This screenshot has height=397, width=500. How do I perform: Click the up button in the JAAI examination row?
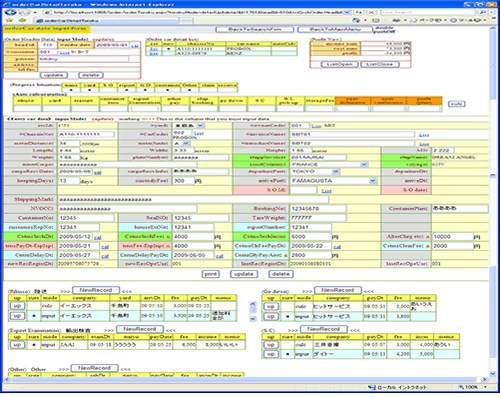[17, 345]
